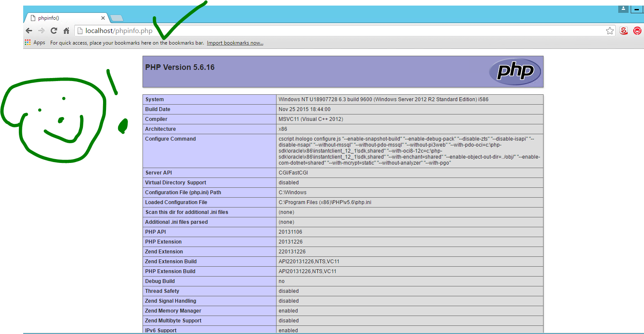This screenshot has width=644, height=334.
Task: Select the 220131226 Zend Extension value
Action: tap(292, 252)
